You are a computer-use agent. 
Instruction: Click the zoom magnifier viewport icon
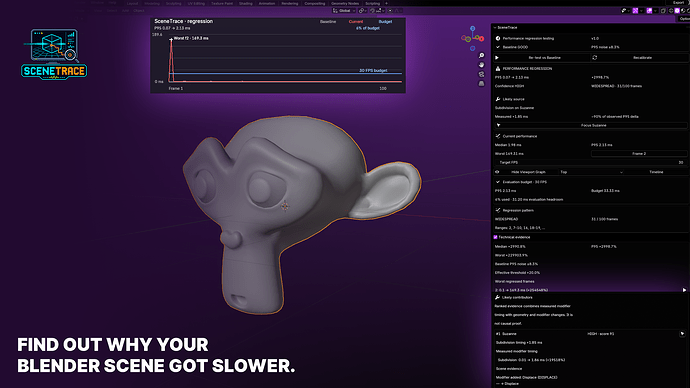481,55
